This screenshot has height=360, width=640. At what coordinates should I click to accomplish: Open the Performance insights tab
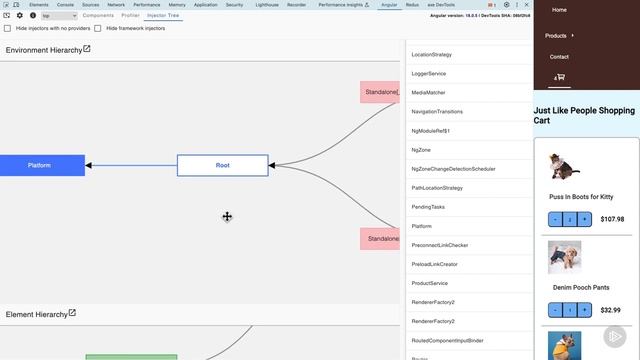coord(344,5)
